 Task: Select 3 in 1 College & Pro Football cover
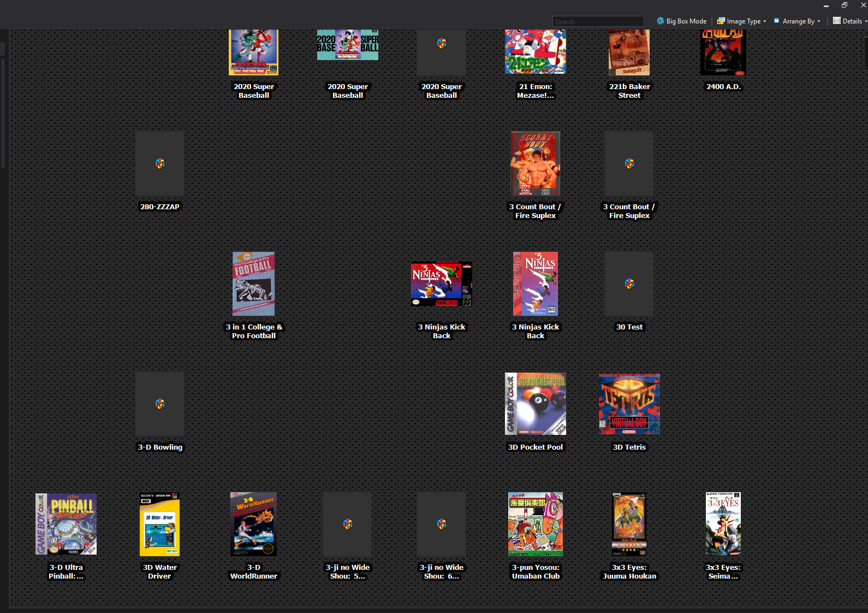(x=254, y=284)
